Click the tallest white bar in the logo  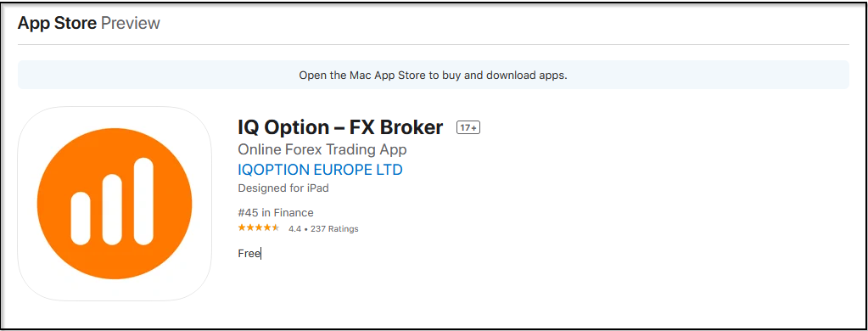pyautogui.click(x=143, y=201)
